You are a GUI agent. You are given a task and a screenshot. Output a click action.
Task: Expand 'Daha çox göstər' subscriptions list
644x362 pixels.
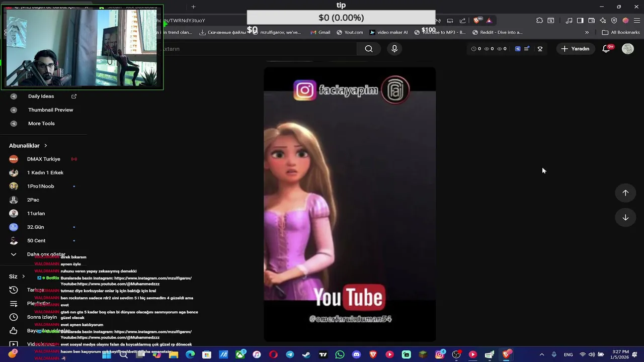(39, 254)
